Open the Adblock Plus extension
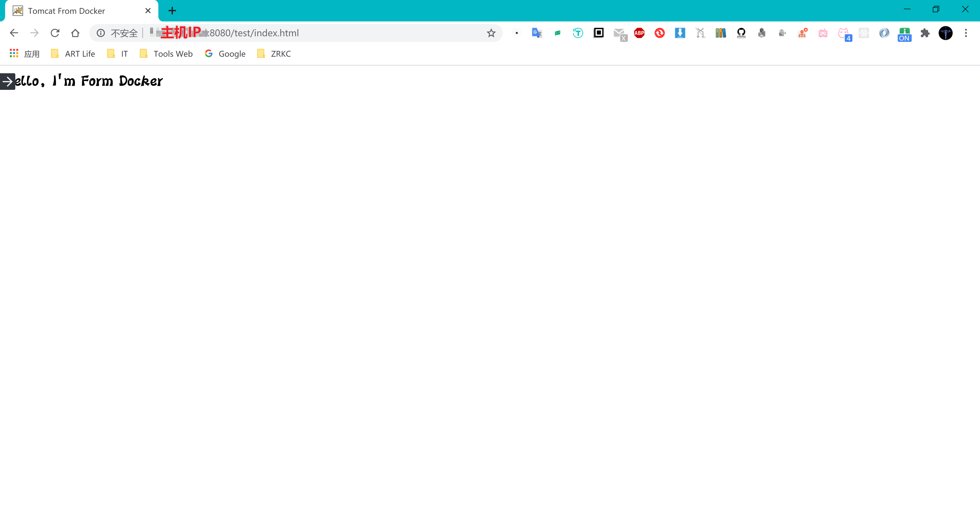This screenshot has width=980, height=524. pos(639,33)
